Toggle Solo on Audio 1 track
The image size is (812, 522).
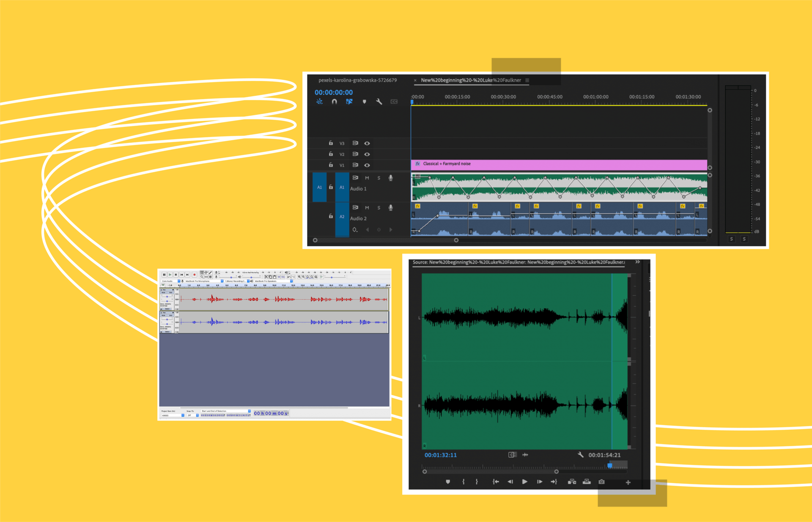click(x=379, y=178)
